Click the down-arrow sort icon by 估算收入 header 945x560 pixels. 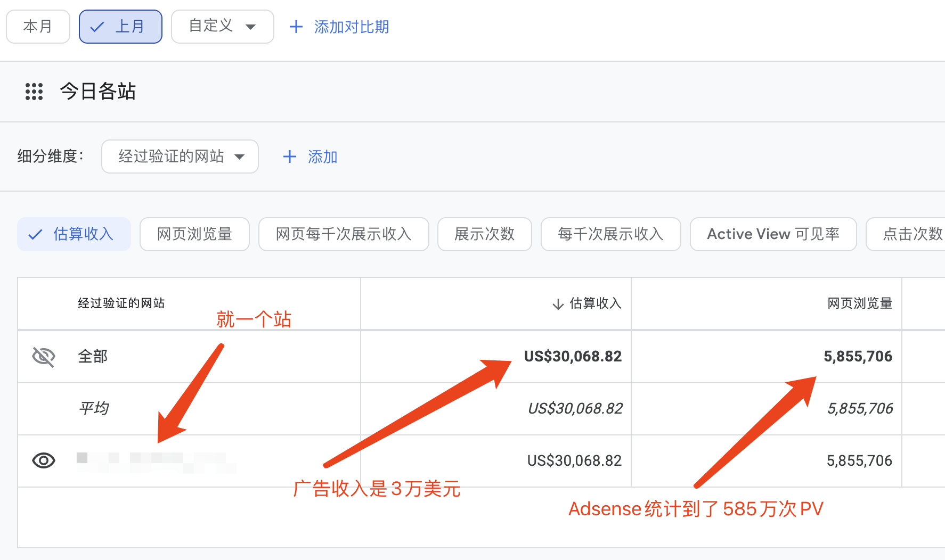[558, 304]
